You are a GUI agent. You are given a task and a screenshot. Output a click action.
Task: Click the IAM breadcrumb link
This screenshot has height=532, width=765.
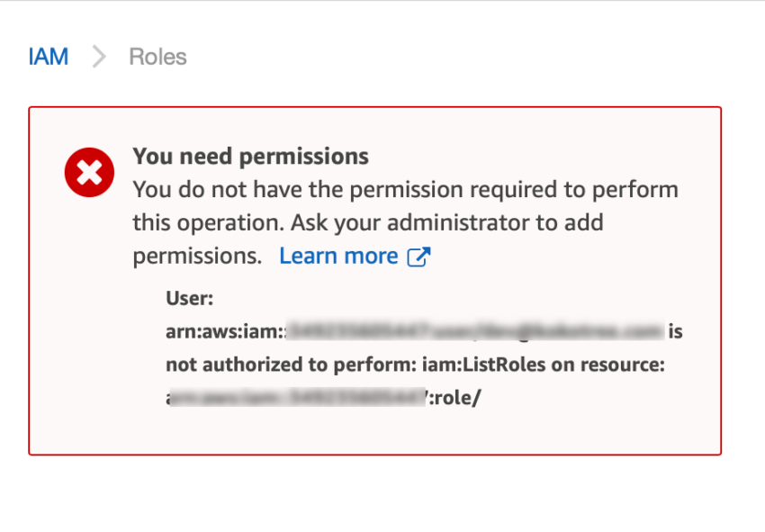[x=49, y=57]
